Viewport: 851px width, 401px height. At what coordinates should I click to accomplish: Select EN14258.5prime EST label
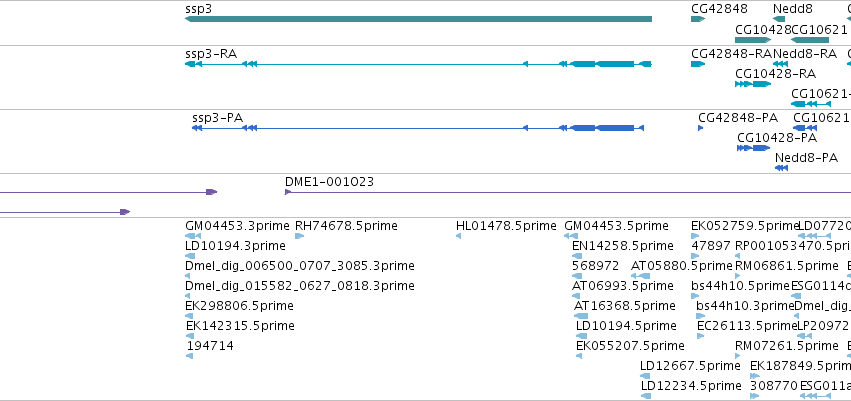coord(623,246)
